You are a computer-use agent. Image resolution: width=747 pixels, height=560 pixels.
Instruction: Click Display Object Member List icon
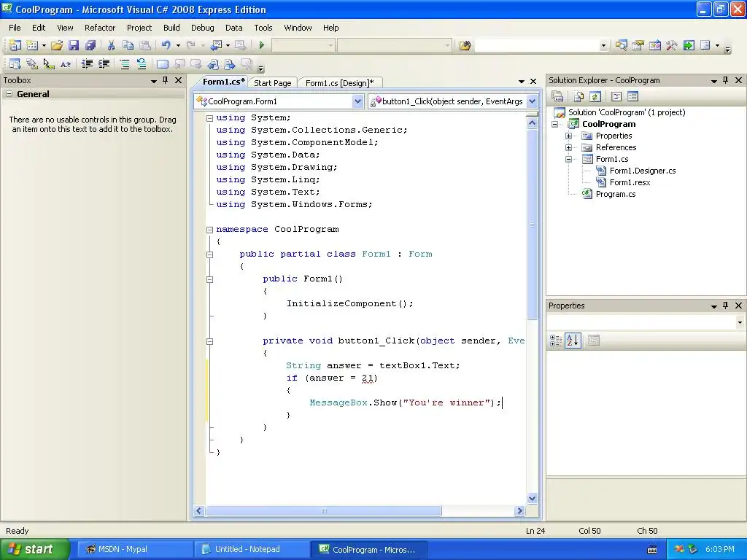(15, 64)
